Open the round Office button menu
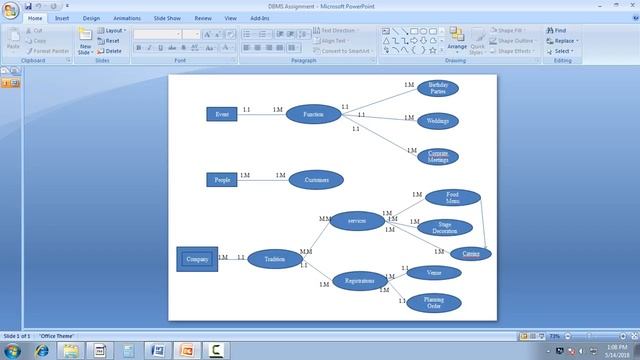This screenshot has width=640, height=360. [x=11, y=11]
